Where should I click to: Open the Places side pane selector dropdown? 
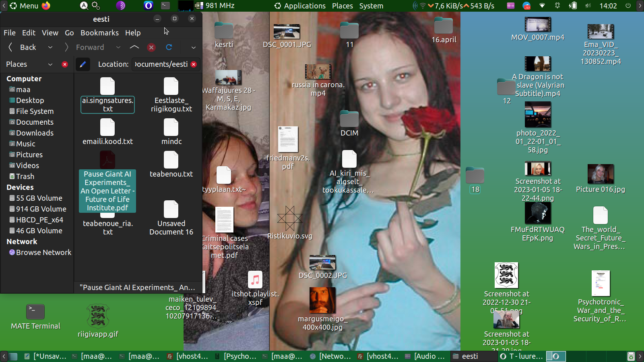pyautogui.click(x=50, y=64)
